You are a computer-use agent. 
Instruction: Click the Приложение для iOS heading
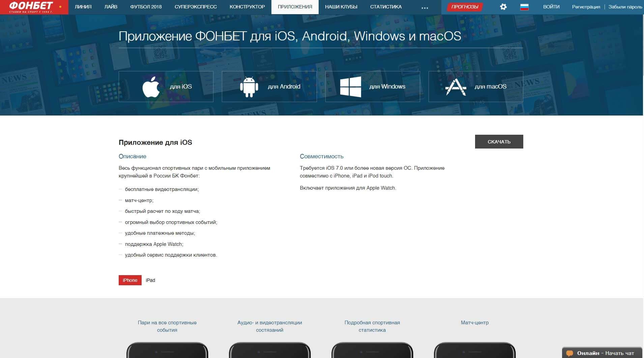click(x=155, y=142)
